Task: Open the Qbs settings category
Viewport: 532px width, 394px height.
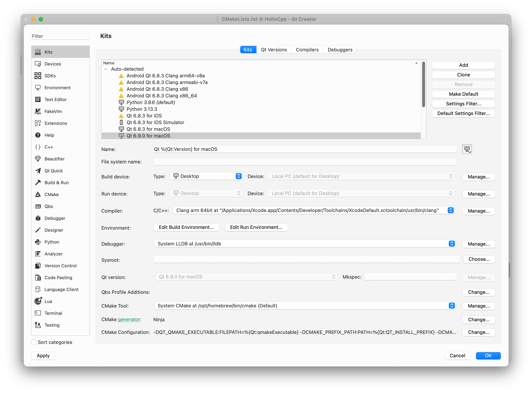Action: pos(60,206)
